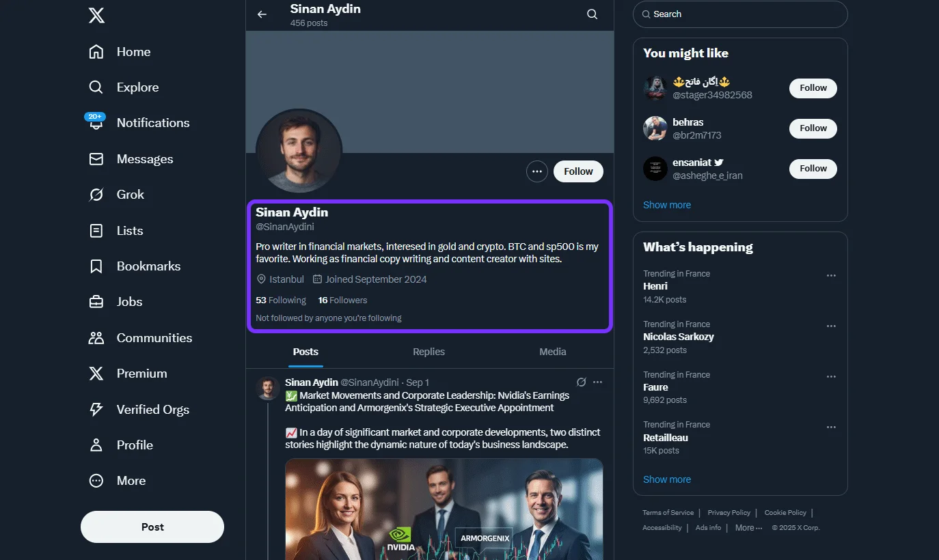
Task: Switch to the Media tab
Action: pyautogui.click(x=552, y=352)
